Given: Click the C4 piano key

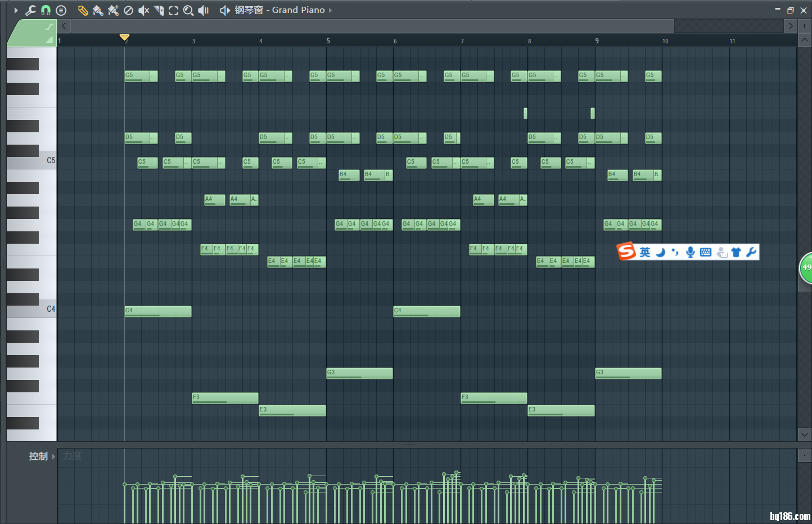Looking at the screenshot, I should click(x=31, y=309).
